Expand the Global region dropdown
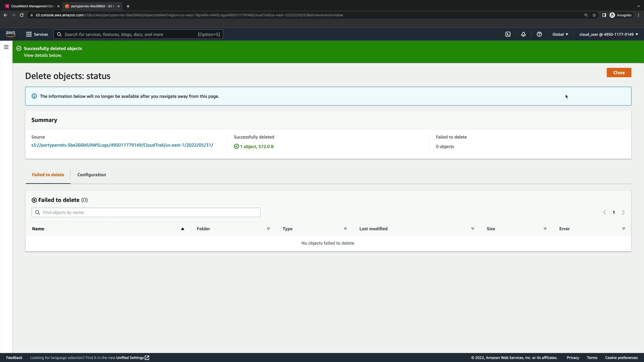The height and width of the screenshot is (362, 644). point(560,34)
